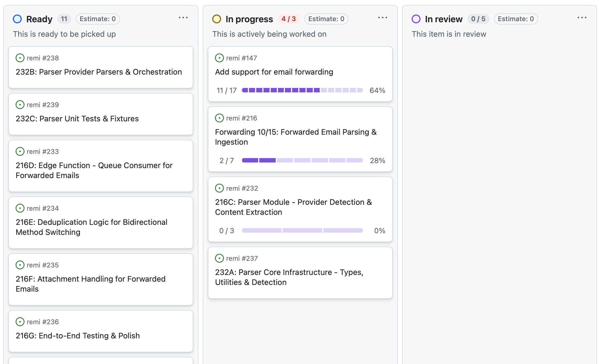
Task: Click the Estimate: 0 badge in Ready
Action: [98, 19]
